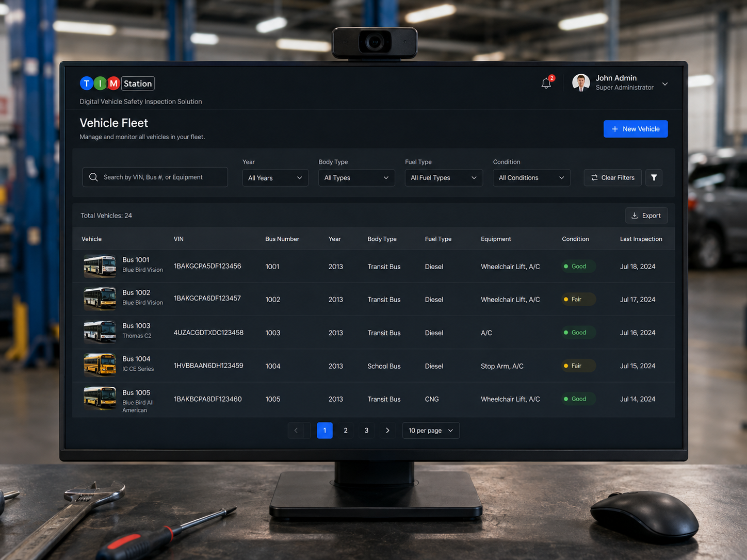This screenshot has width=747, height=560.
Task: Click the Bus 1002 vehicle name
Action: point(136,292)
